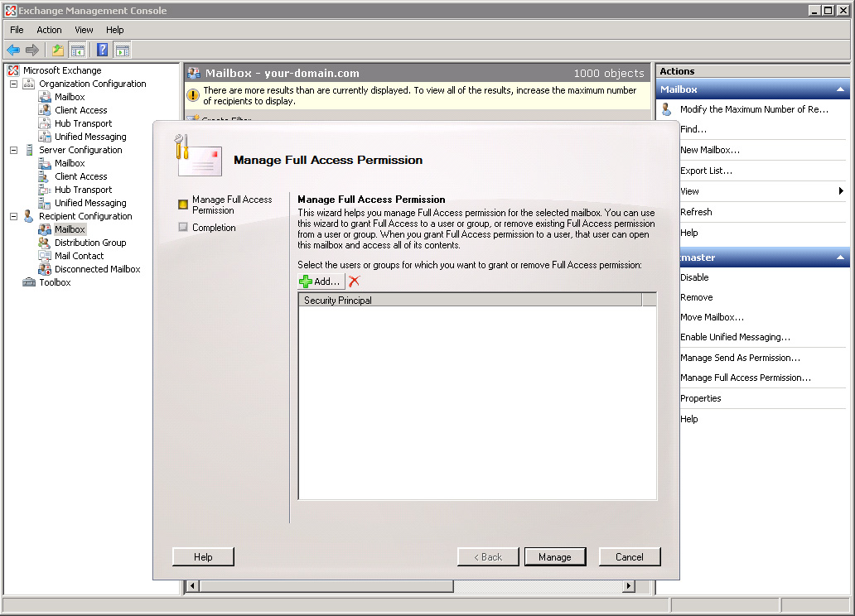Click the Server Configuration server icon

[29, 150]
